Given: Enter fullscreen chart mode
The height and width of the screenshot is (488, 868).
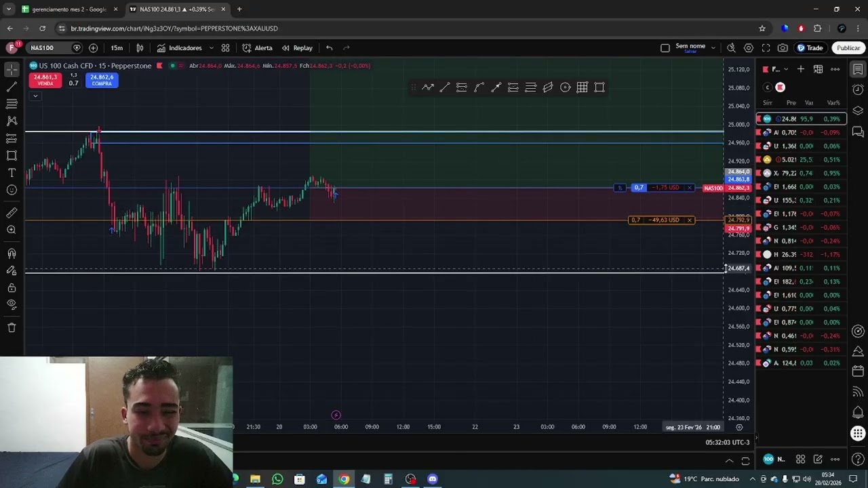Looking at the screenshot, I should tap(766, 48).
